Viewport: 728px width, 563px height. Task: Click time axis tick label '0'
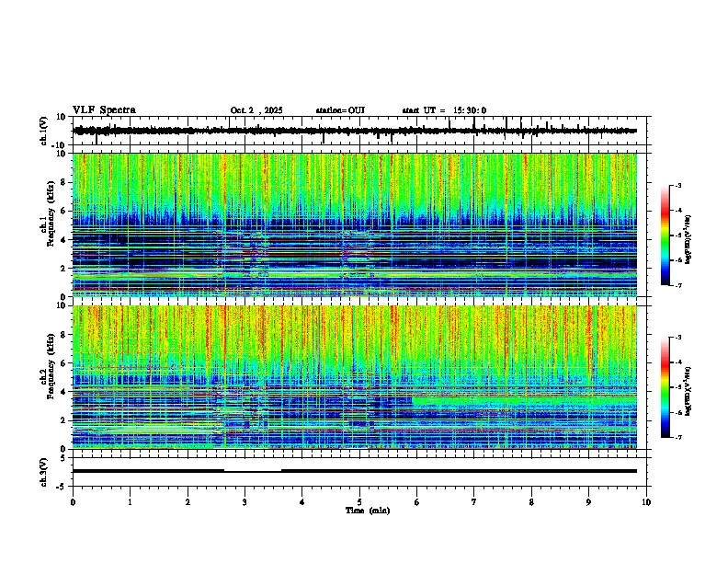[73, 502]
